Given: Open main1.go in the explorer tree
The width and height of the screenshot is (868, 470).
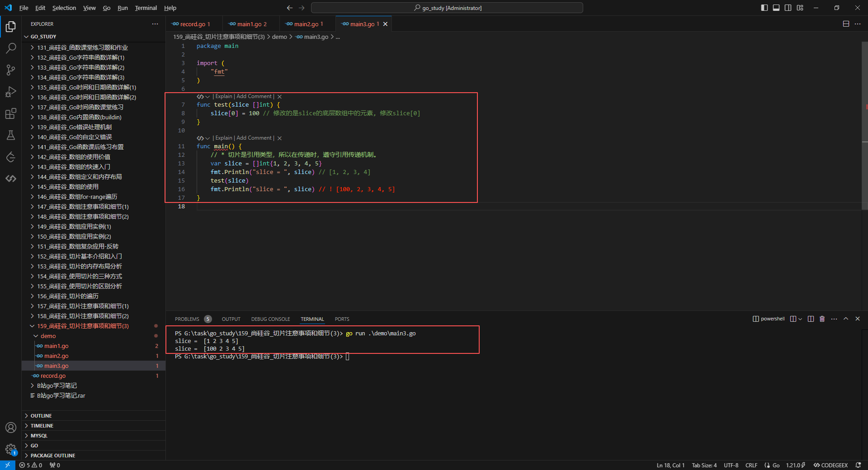Looking at the screenshot, I should pos(57,346).
